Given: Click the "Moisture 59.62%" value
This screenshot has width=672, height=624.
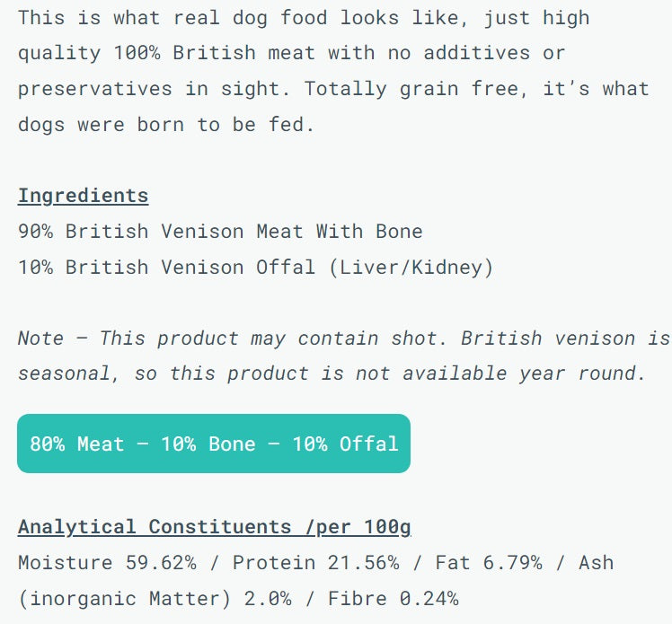Looking at the screenshot, I should pyautogui.click(x=107, y=563).
